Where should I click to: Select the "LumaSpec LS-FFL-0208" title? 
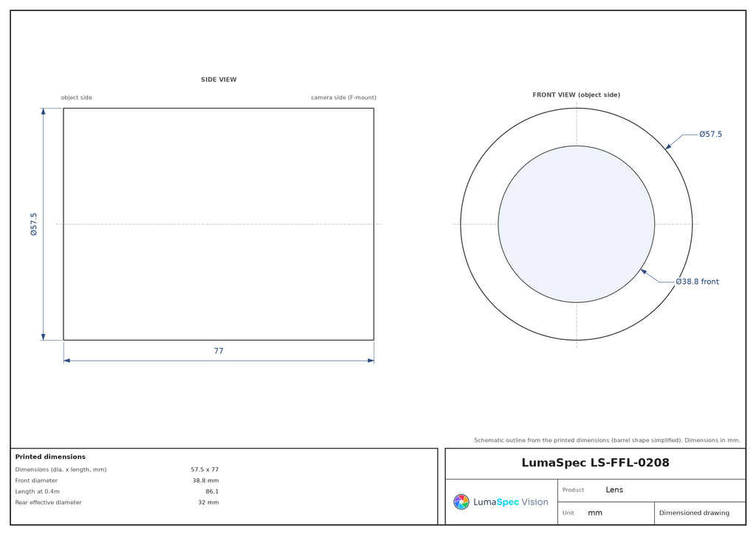595,463
